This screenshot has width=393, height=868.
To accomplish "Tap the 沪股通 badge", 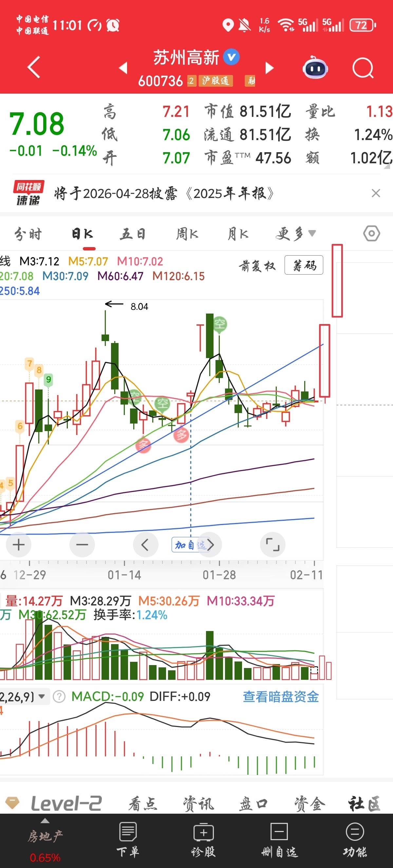I will (216, 81).
